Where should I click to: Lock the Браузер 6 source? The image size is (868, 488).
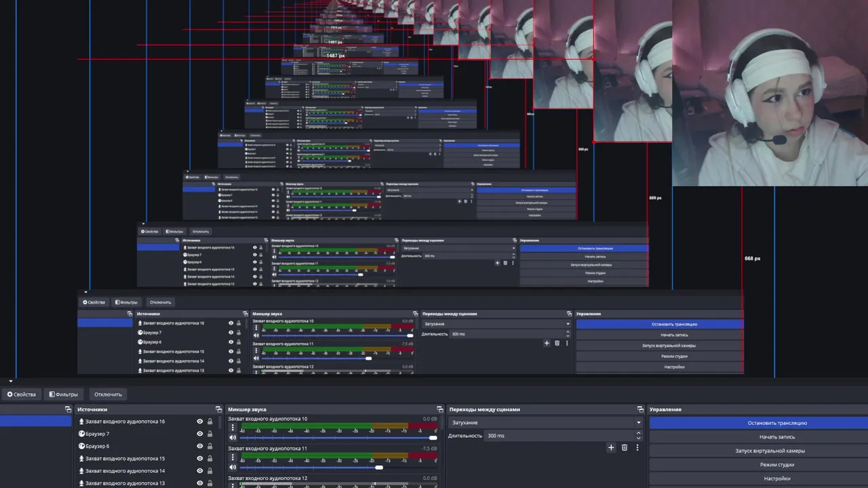click(x=210, y=446)
